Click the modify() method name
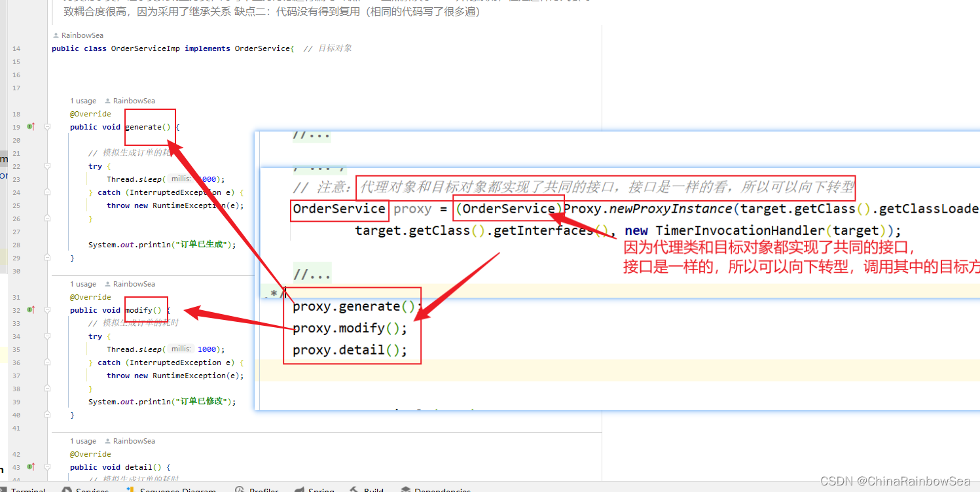The width and height of the screenshot is (980, 492). (x=138, y=310)
